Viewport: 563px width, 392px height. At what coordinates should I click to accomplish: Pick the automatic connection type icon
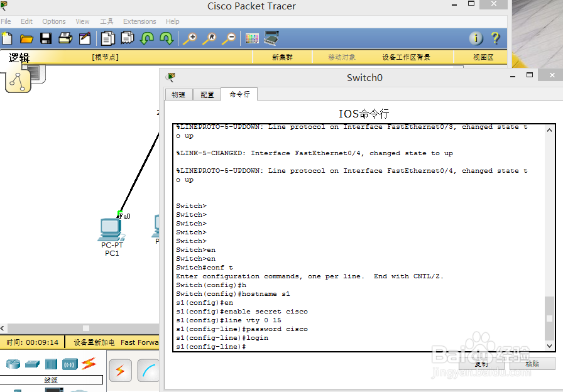coord(120,370)
